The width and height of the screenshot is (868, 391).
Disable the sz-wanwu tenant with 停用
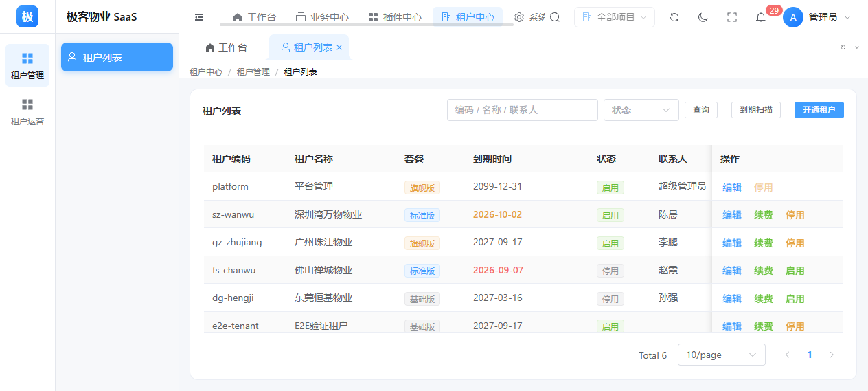[795, 215]
